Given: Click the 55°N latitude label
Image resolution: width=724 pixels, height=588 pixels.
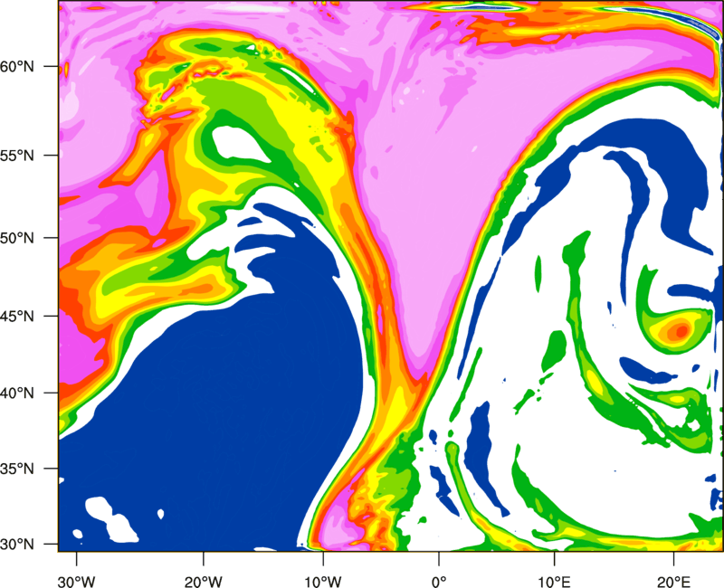Looking at the screenshot, I should click(17, 156).
